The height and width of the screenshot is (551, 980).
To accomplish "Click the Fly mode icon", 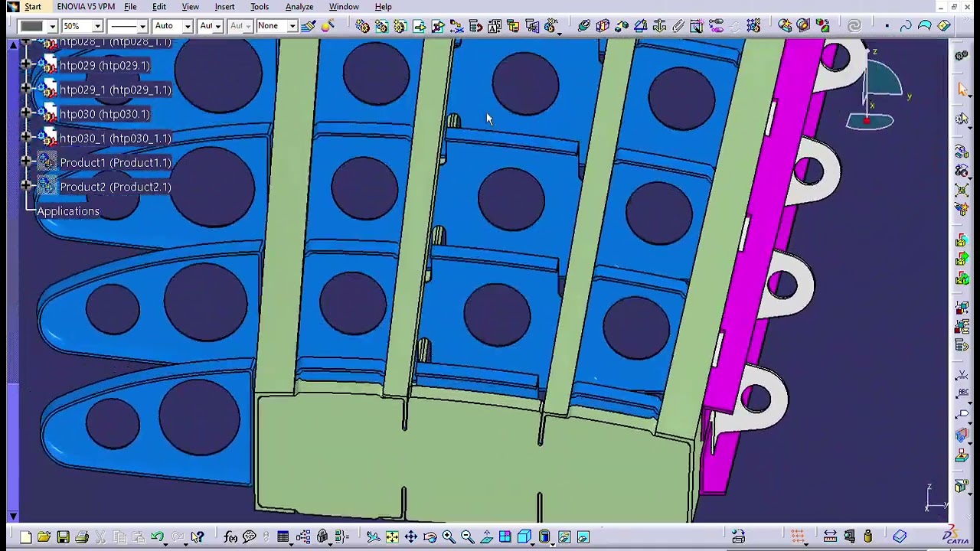I will [374, 537].
